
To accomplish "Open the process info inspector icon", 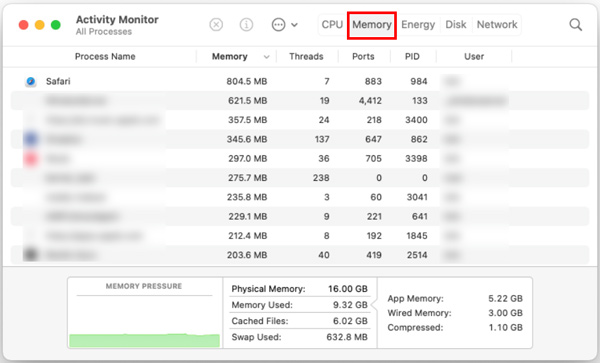I will [246, 25].
